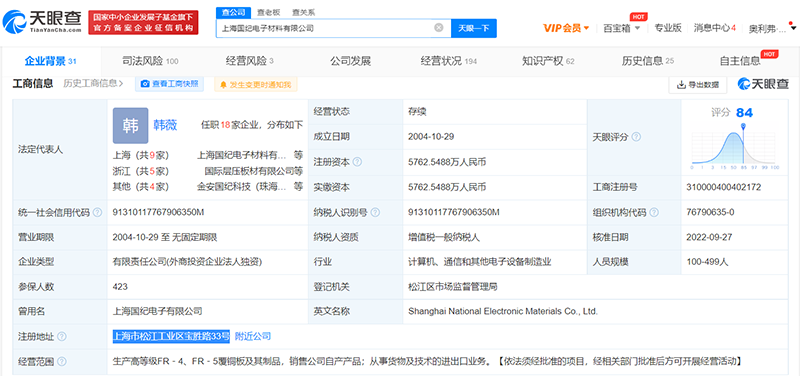Select the 历史信息 tab

[647, 61]
